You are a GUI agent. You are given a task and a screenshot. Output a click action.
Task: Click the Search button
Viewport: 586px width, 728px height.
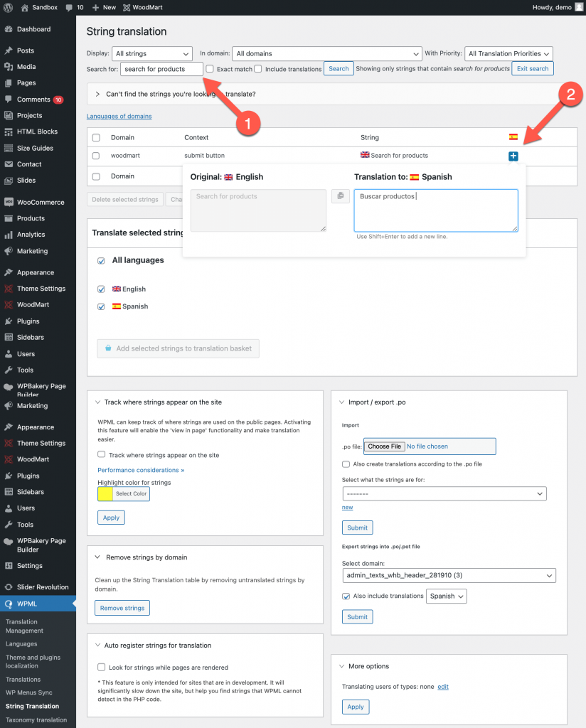tap(339, 69)
